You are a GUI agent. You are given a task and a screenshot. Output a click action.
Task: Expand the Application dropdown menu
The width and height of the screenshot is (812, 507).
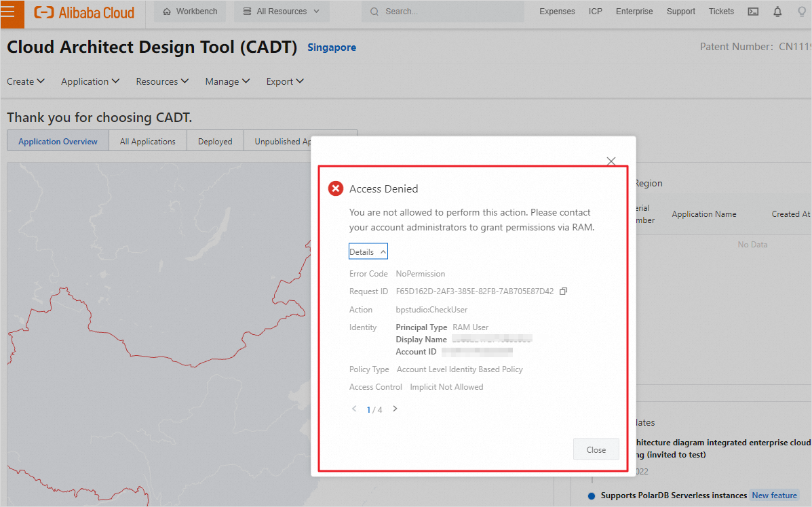pos(90,81)
